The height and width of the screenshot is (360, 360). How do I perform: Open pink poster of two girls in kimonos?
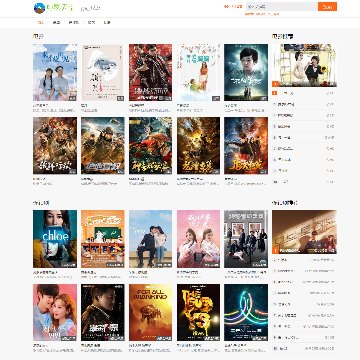[x=199, y=239]
